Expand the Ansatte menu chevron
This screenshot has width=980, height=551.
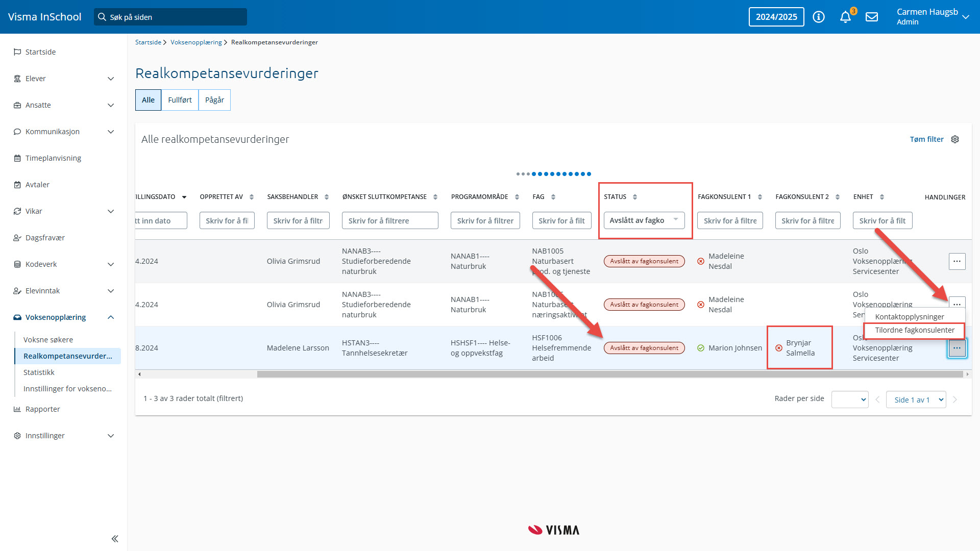111,105
